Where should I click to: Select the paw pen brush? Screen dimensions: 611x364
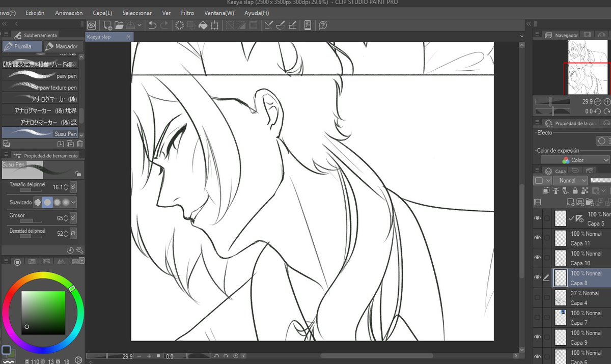tap(41, 75)
